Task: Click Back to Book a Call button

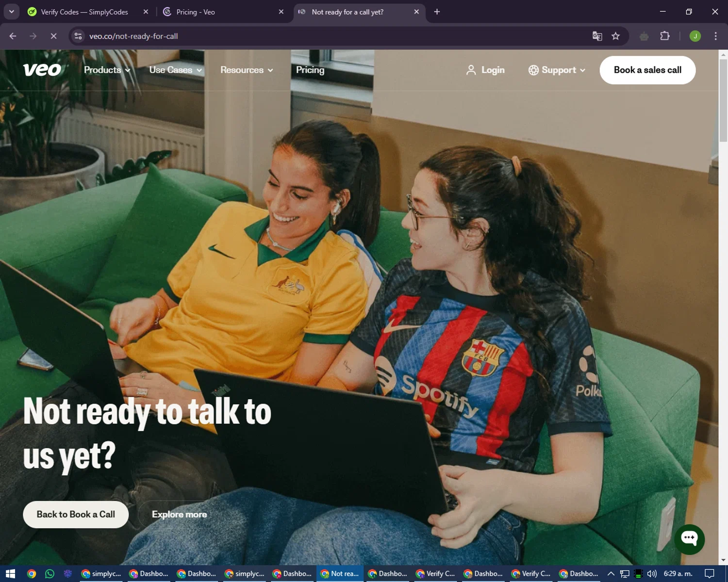Action: click(76, 514)
